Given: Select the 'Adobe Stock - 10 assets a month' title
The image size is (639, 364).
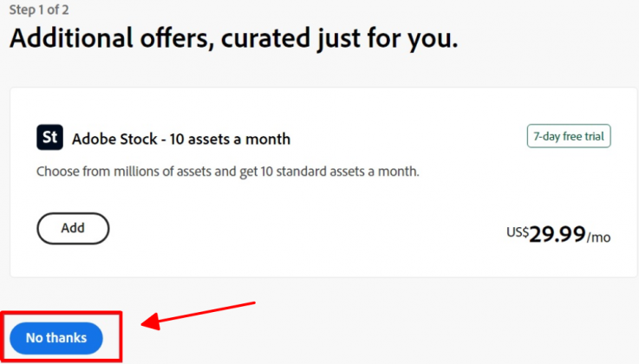Looking at the screenshot, I should [x=181, y=139].
